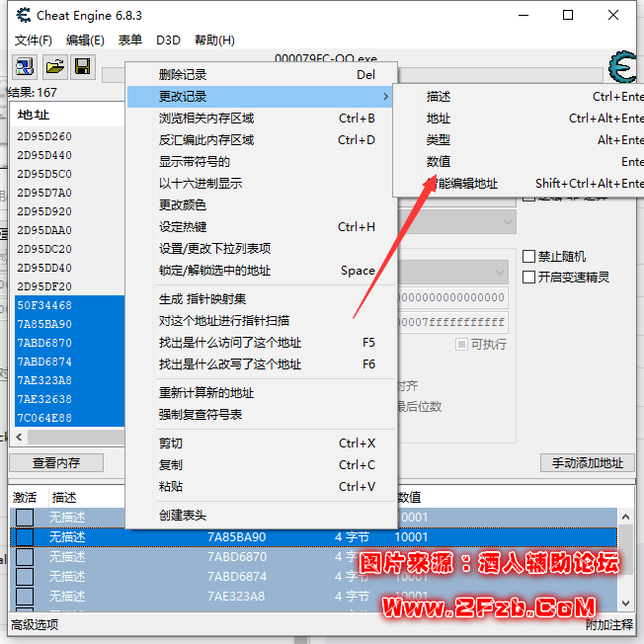Screen dimensions: 644x644
Task: Open 附加注释 at bottom right
Action: click(x=609, y=625)
